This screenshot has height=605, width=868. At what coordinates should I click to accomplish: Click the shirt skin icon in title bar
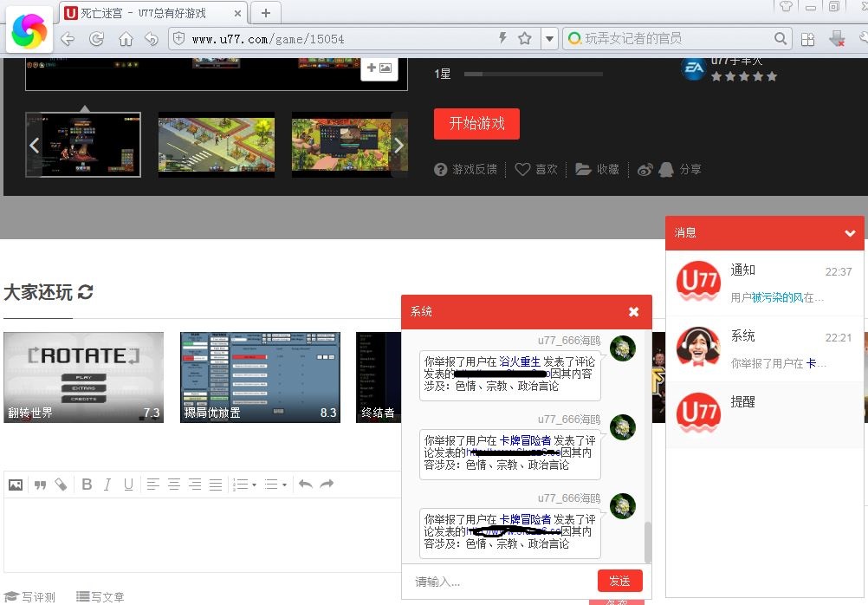(x=786, y=6)
